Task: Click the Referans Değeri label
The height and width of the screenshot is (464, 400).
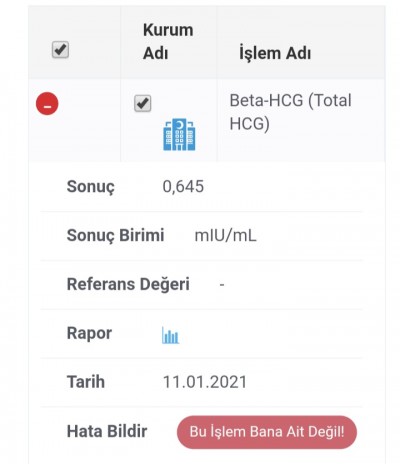Action: [x=128, y=284]
